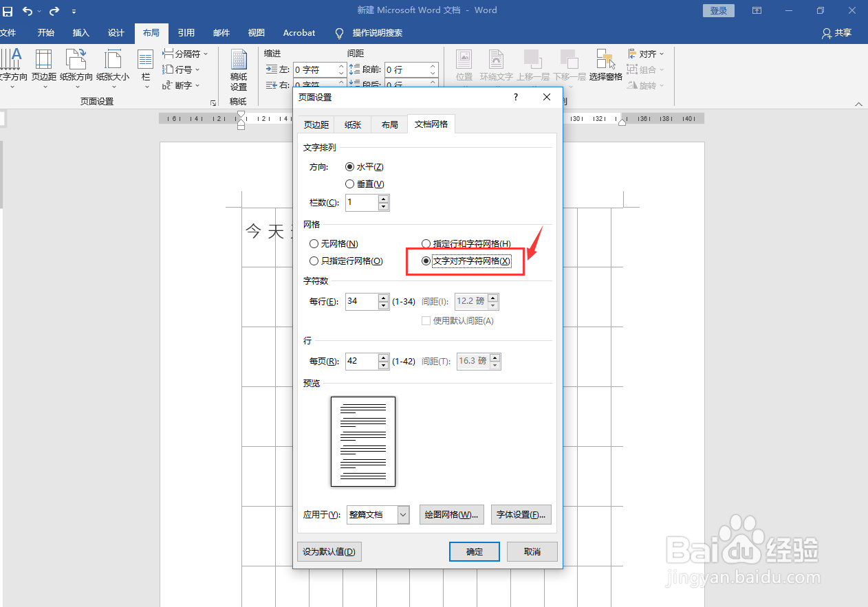The width and height of the screenshot is (868, 607).
Task: Click the 上移一层 bring forward icon
Action: tap(533, 66)
